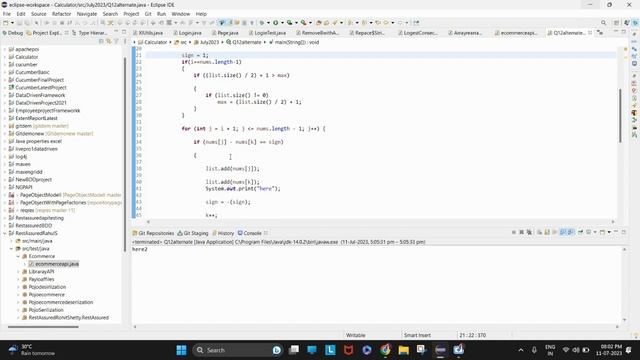Click the Remove Launch icon in Console
Screen dimensions: 640x360
point(522,232)
